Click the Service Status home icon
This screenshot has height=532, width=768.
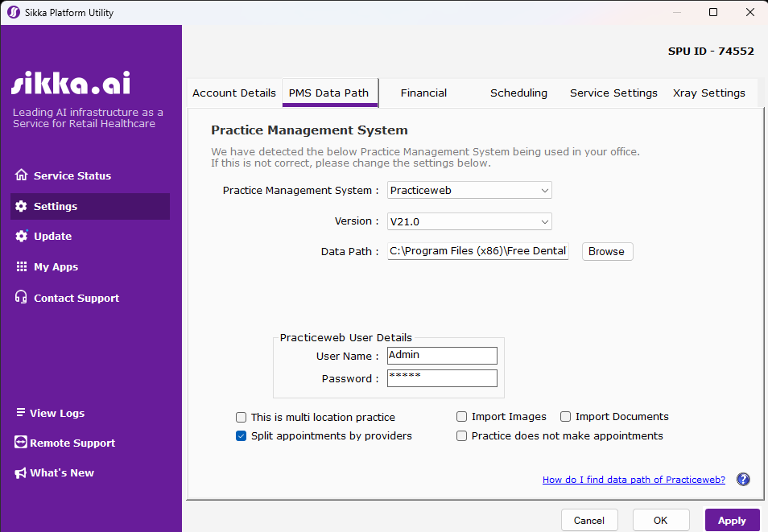click(x=21, y=175)
